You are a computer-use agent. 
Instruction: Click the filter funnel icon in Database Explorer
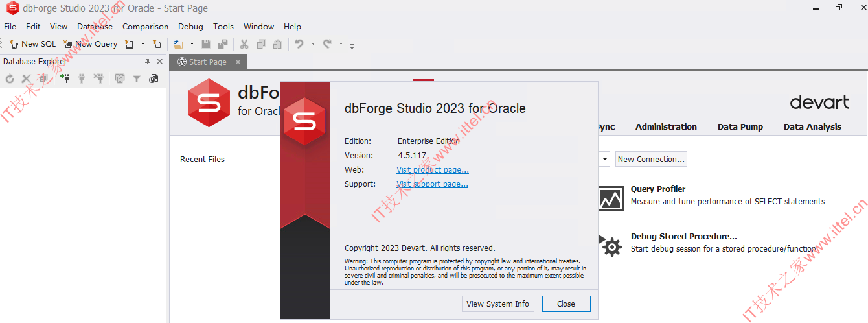pyautogui.click(x=137, y=78)
